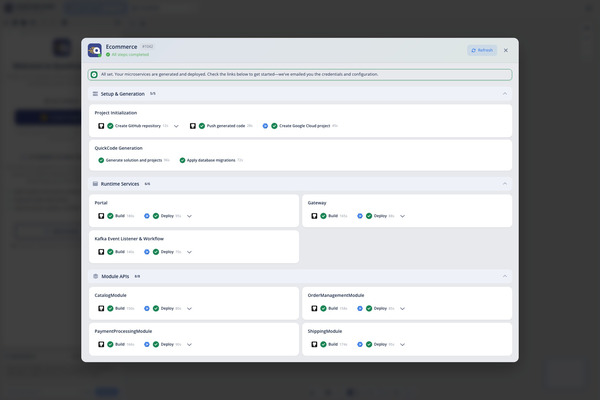Click cloud deploy icon in Portal card
This screenshot has height=400, width=600.
pyautogui.click(x=147, y=216)
